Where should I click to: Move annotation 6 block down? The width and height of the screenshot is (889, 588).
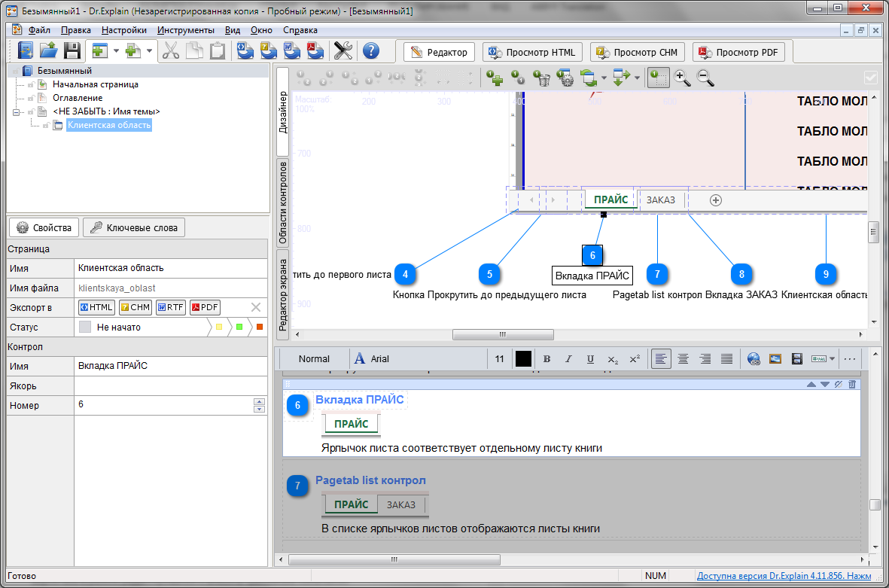point(825,385)
